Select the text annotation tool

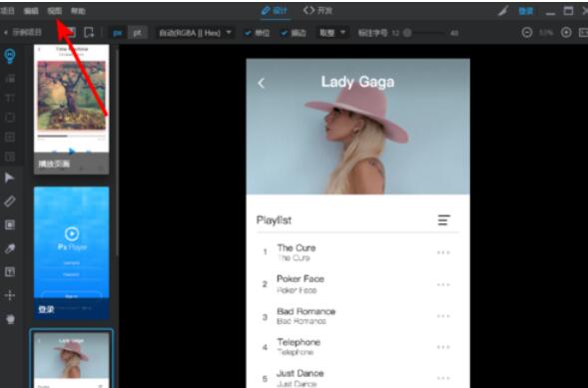click(9, 272)
